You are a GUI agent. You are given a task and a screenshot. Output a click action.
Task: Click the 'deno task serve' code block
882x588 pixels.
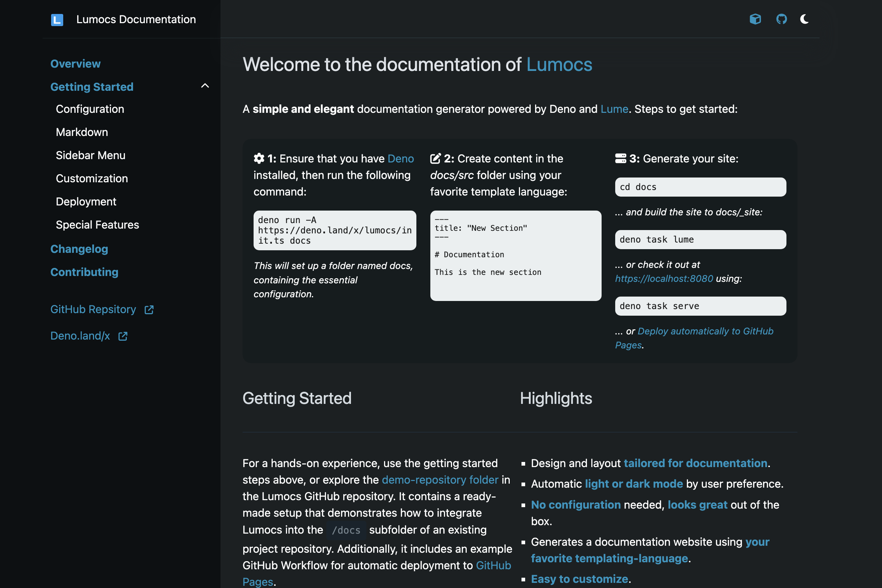coord(700,306)
